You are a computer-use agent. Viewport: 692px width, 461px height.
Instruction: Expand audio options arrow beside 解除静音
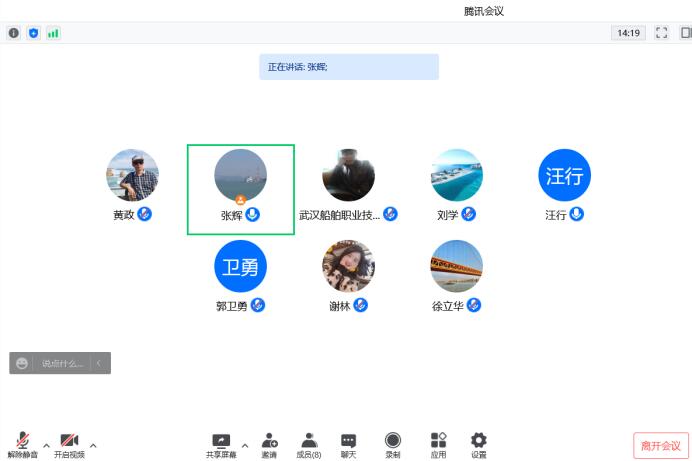pos(46,446)
